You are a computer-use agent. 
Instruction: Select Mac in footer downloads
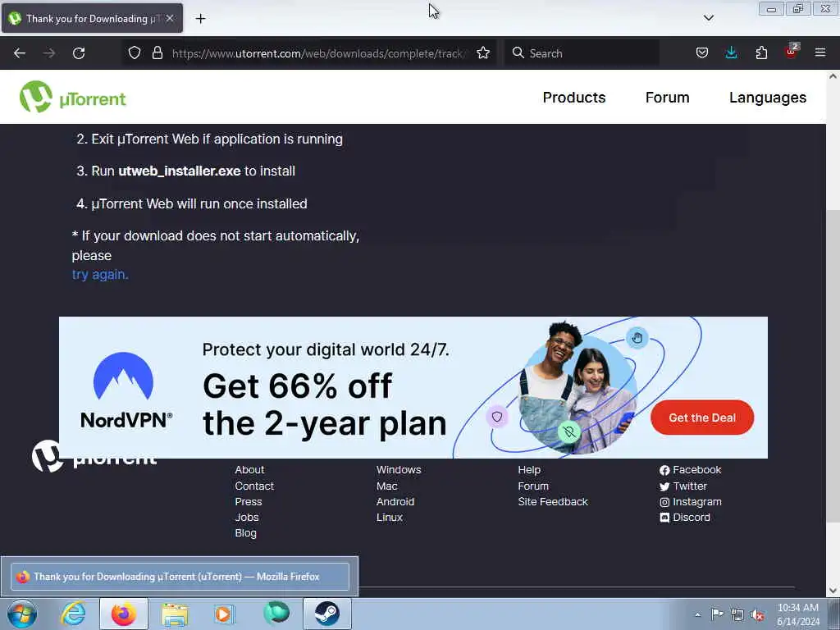(x=387, y=486)
